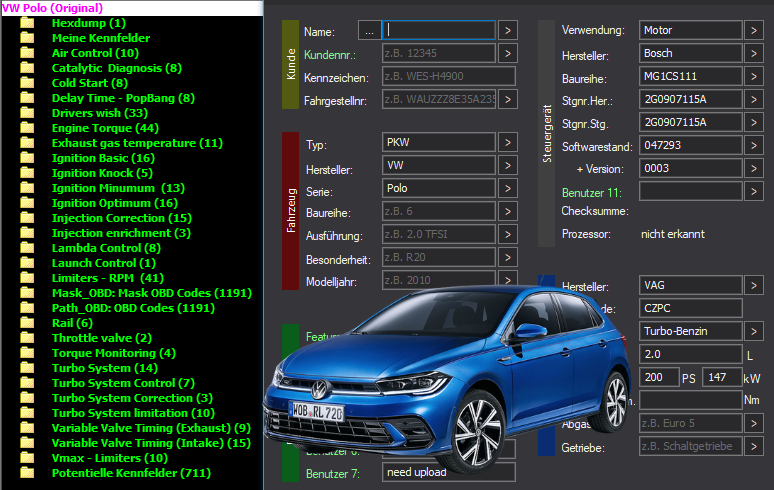
Task: Click the Torque Monitoring (4) folder icon
Action: click(x=27, y=353)
